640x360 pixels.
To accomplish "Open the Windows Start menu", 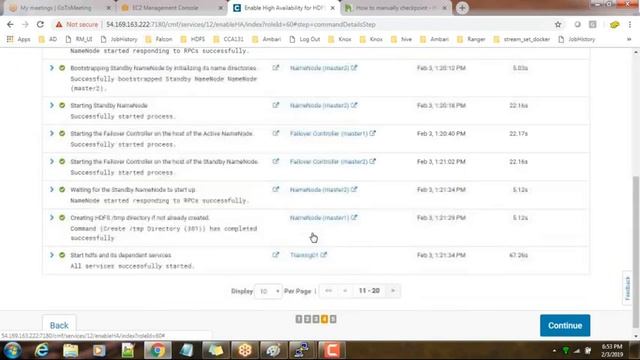I will pyautogui.click(x=12, y=350).
